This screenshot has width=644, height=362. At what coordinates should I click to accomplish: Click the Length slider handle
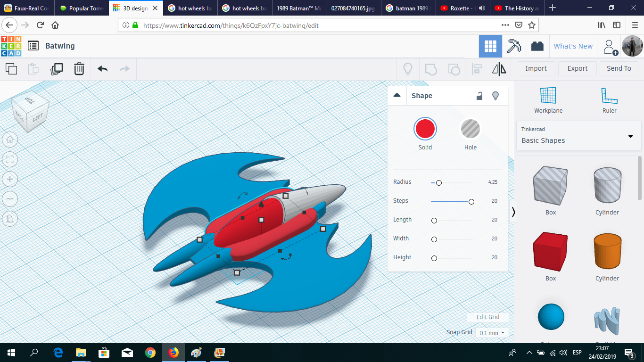coord(434,220)
